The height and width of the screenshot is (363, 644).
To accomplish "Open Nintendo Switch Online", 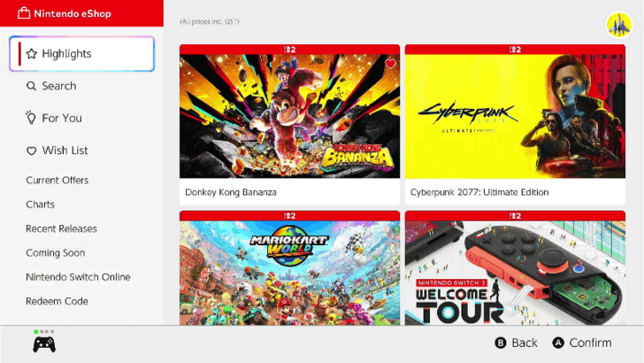I will click(x=78, y=277).
